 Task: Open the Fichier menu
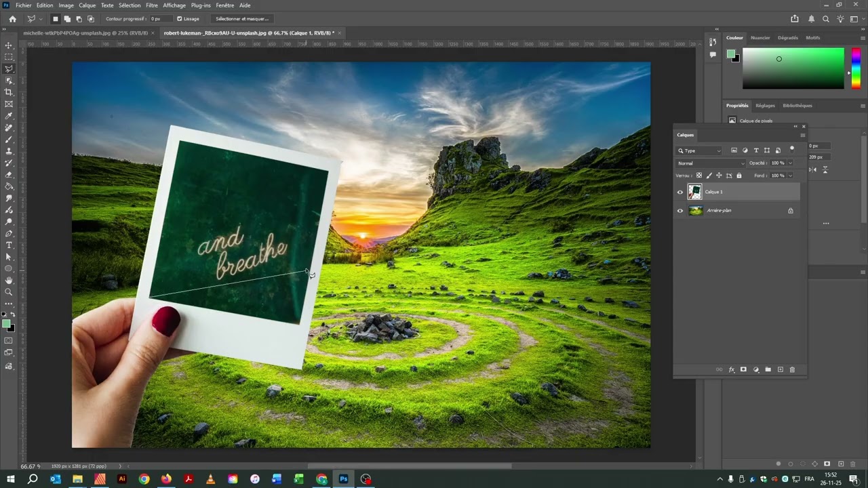point(24,5)
